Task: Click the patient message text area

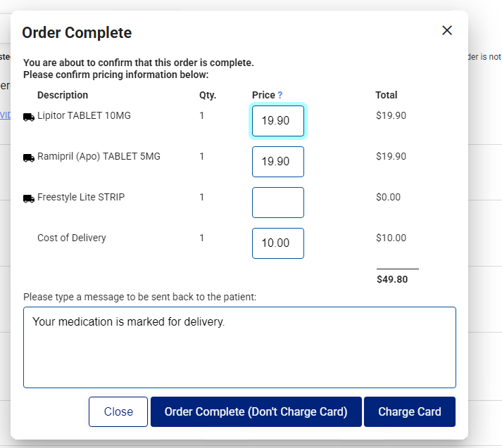Action: coord(239,347)
